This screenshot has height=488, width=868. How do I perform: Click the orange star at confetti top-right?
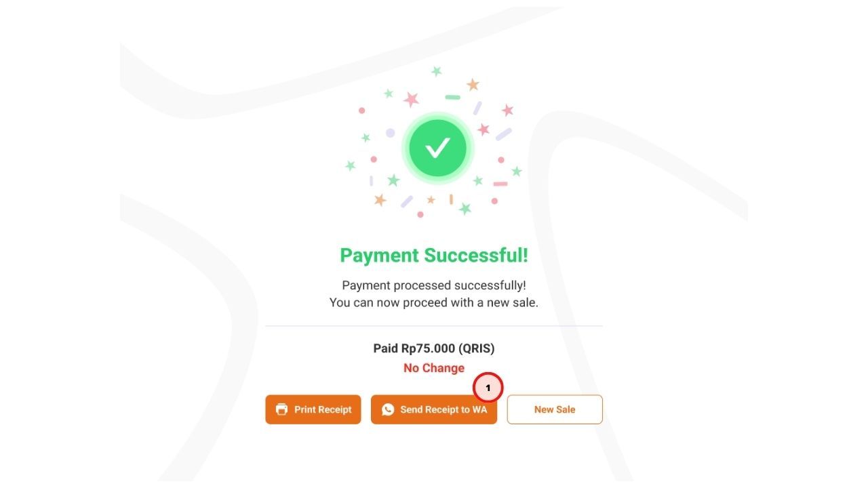[473, 85]
